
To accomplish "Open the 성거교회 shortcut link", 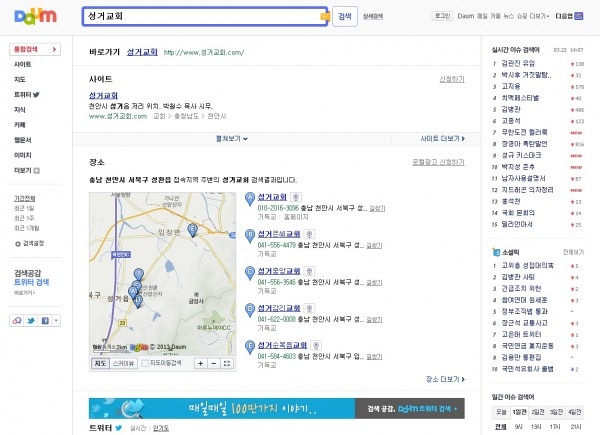I will pyautogui.click(x=142, y=52).
